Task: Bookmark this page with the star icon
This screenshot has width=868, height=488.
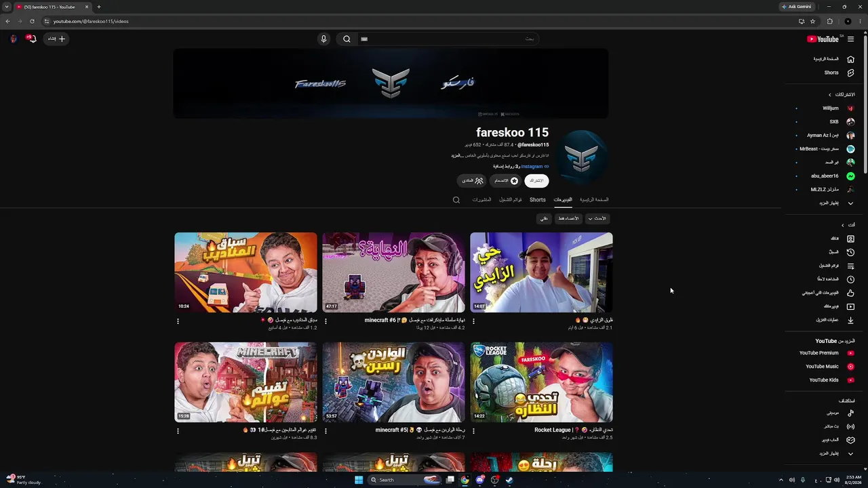Action: 812,21
